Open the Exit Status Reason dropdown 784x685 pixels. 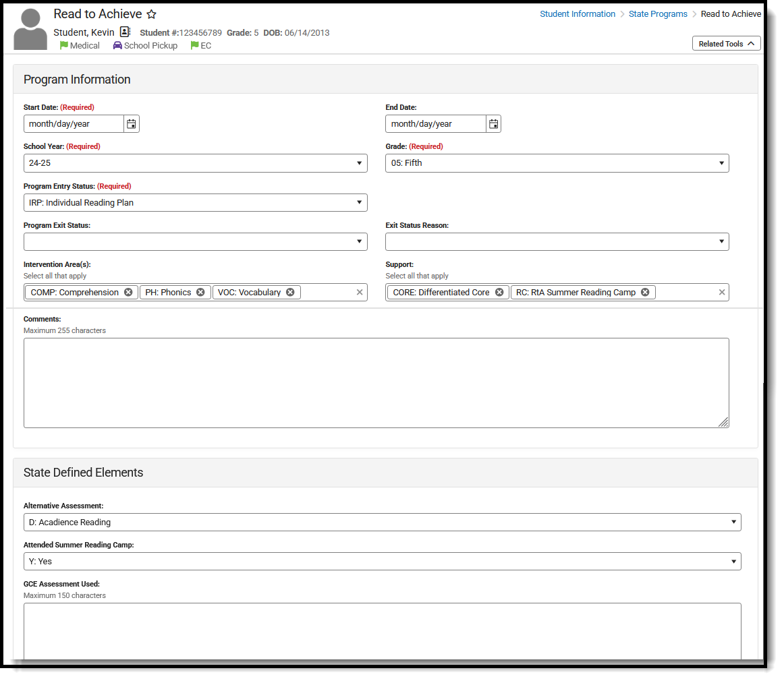pos(557,242)
